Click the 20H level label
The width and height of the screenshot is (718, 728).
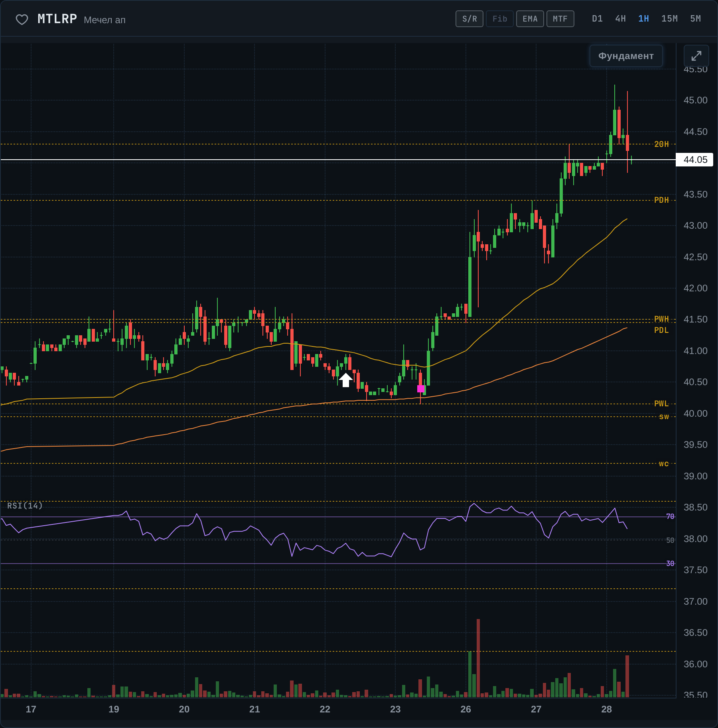661,144
